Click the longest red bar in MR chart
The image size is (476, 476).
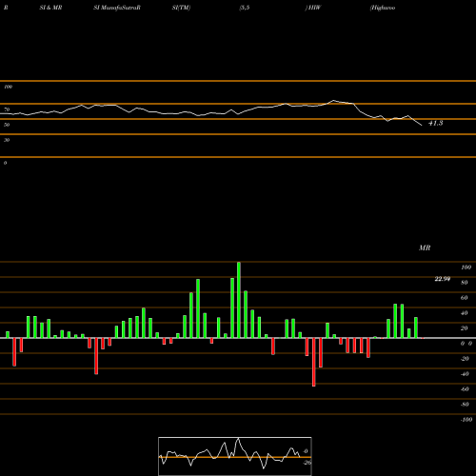coord(314,362)
